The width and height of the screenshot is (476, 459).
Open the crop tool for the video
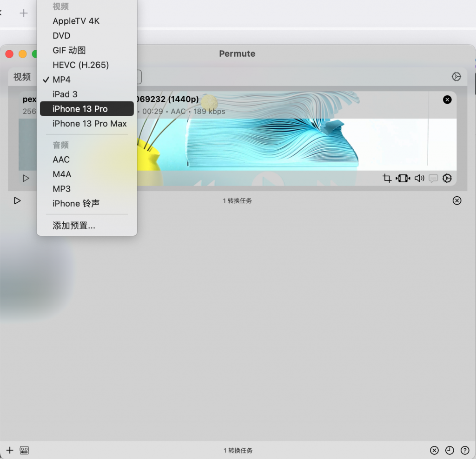coord(387,178)
